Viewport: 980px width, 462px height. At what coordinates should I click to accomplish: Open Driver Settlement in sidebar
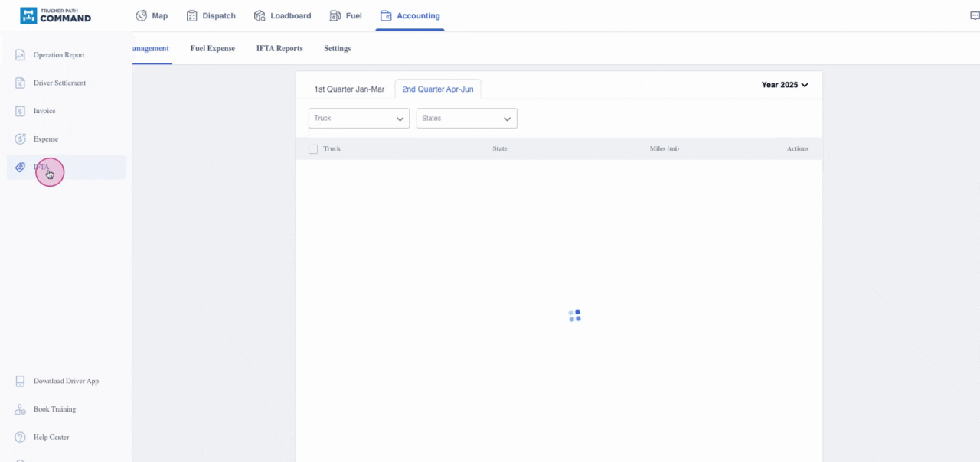[x=60, y=83]
